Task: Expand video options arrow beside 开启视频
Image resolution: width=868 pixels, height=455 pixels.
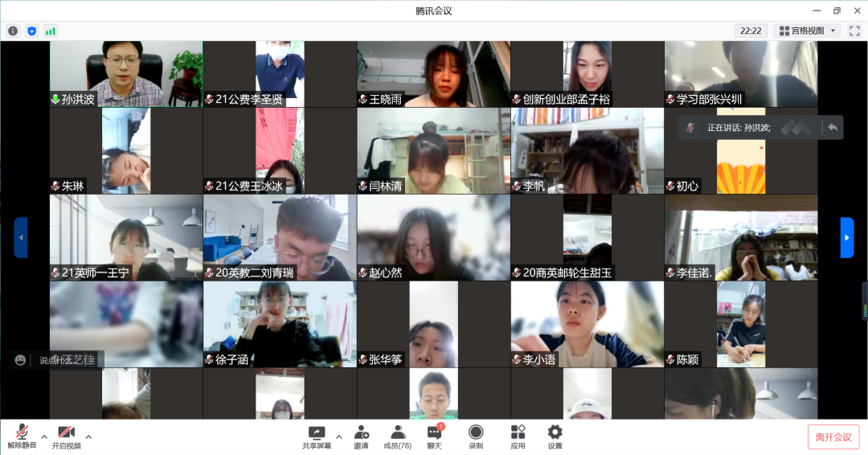Action: tap(88, 437)
